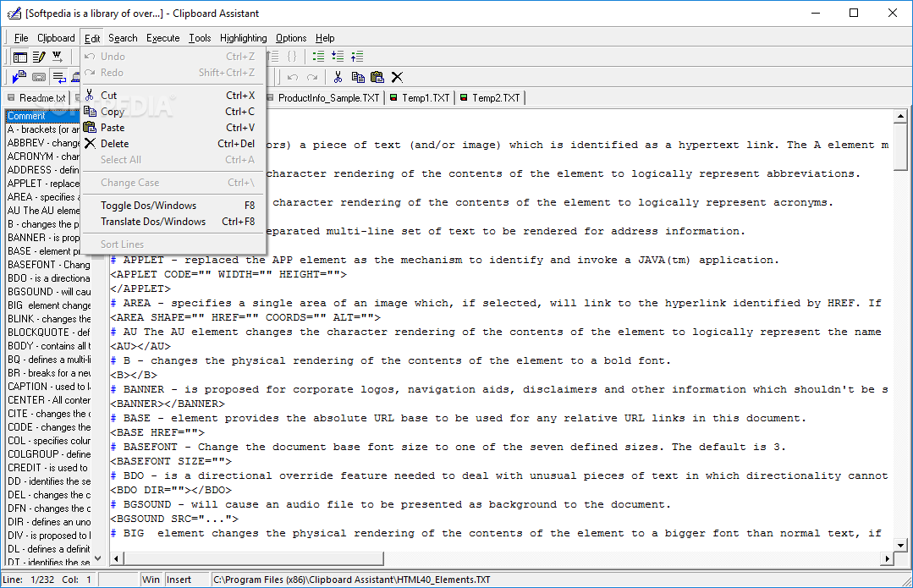
Task: Open the Highlighting menu
Action: [244, 38]
